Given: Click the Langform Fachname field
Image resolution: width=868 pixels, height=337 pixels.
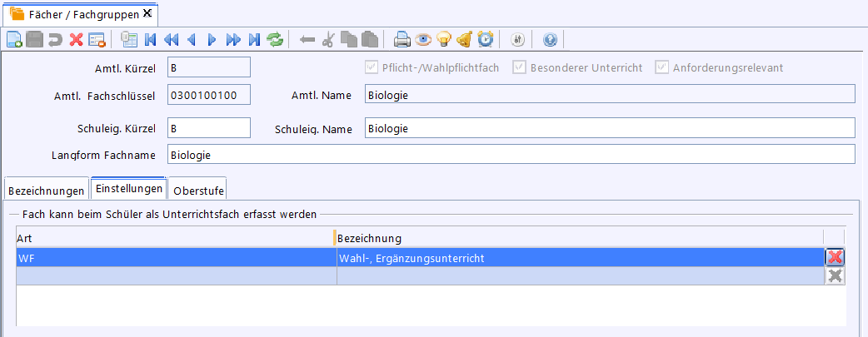Looking at the screenshot, I should click(511, 155).
